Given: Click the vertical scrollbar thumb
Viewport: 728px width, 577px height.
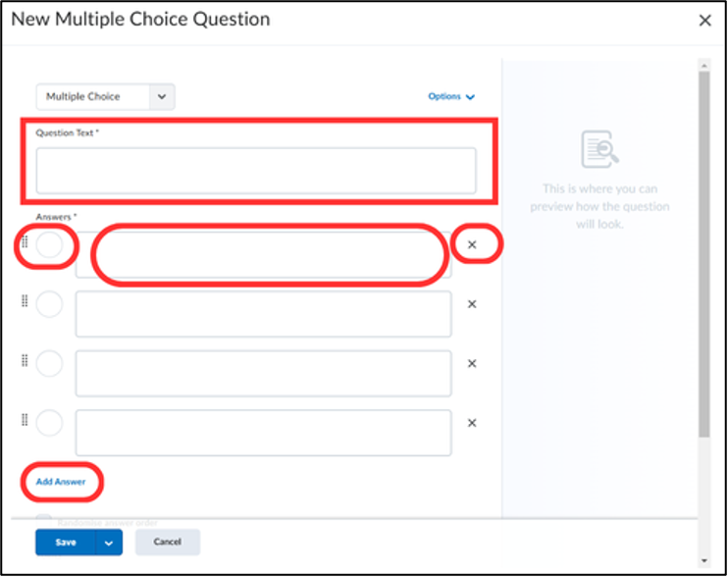Looking at the screenshot, I should 704,254.
